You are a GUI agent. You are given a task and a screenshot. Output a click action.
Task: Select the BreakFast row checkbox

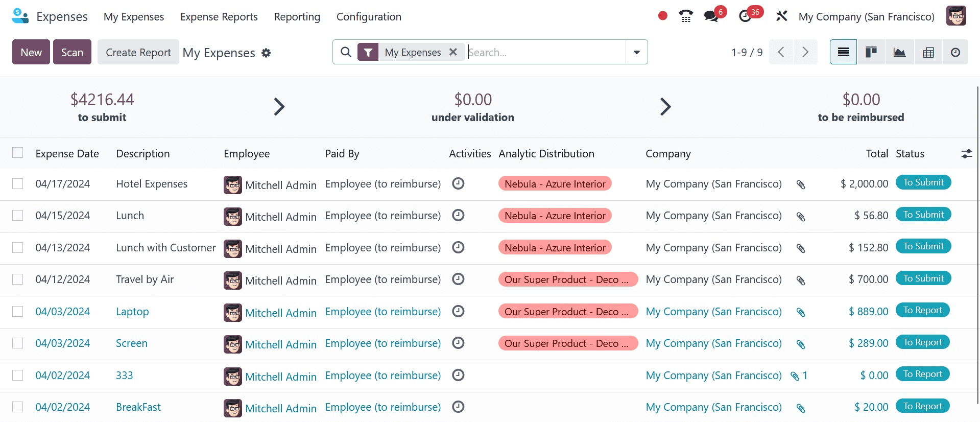tap(18, 407)
